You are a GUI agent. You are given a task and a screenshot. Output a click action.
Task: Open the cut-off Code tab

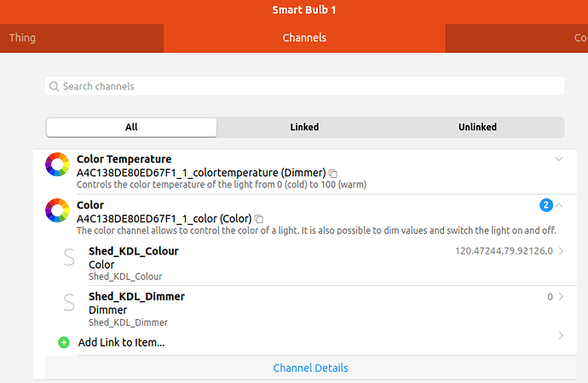click(516, 38)
